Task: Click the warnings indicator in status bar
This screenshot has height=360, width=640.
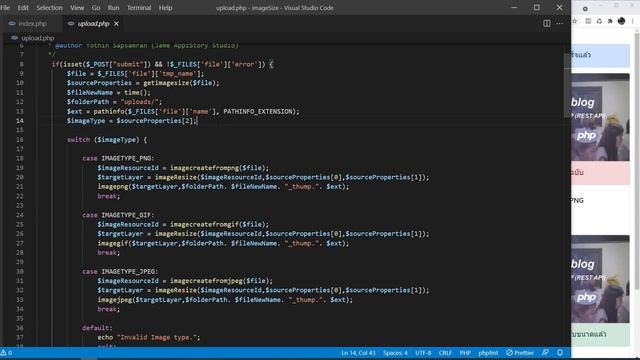Action: tap(7, 353)
